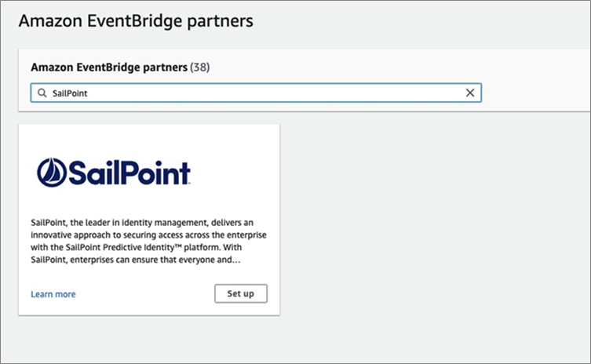Focus the partner search input field
Image resolution: width=591 pixels, height=364 pixels.
[256, 93]
